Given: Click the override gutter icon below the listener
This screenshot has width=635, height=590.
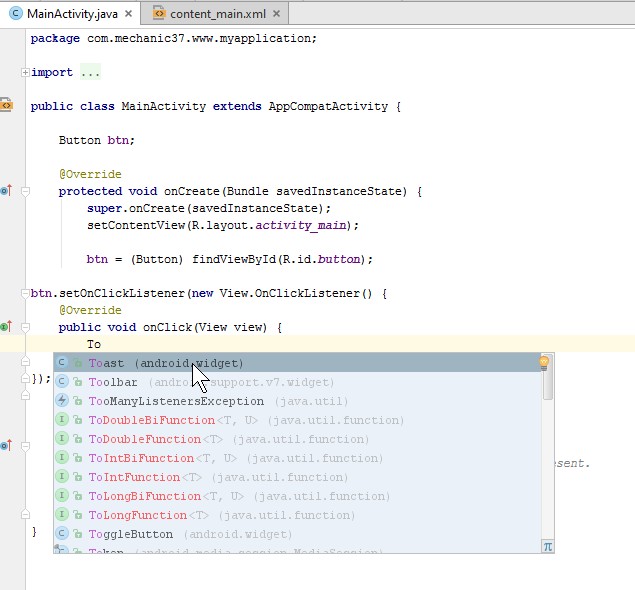Looking at the screenshot, I should [x=6, y=445].
